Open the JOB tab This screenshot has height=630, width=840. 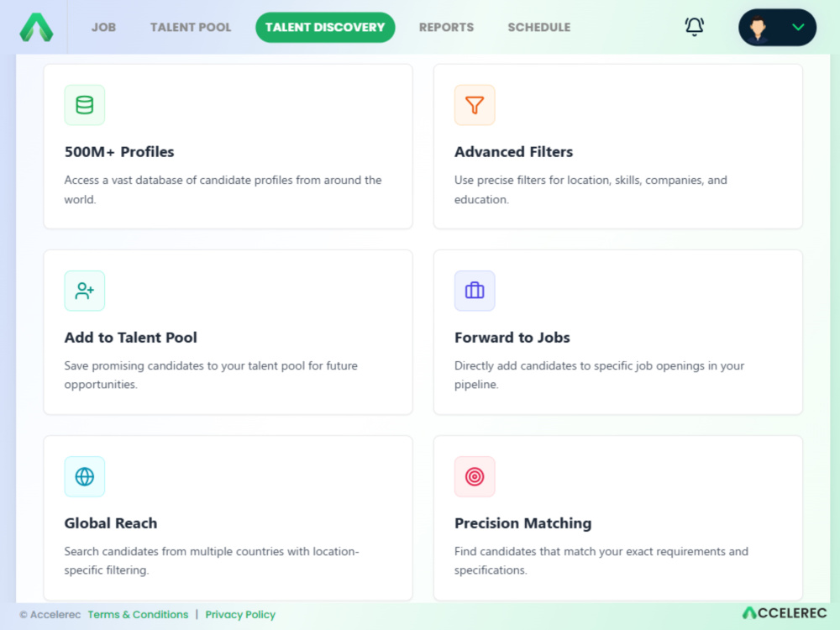[103, 28]
